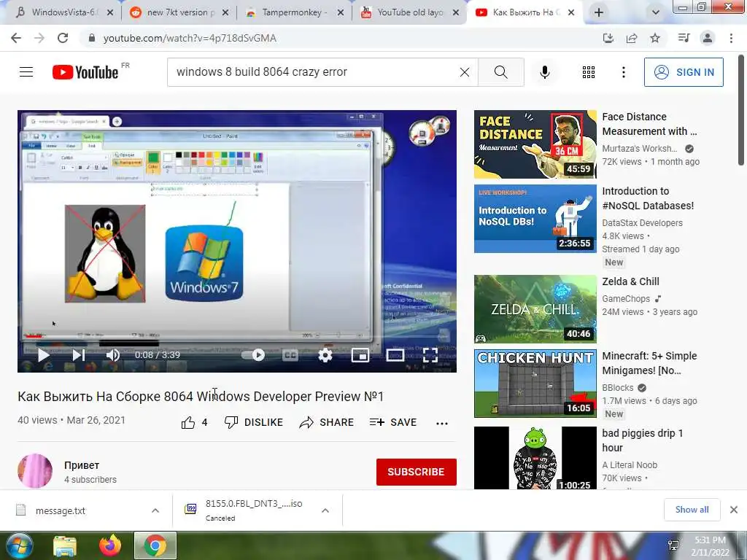
Task: Click SHARE under the video
Action: (x=326, y=422)
